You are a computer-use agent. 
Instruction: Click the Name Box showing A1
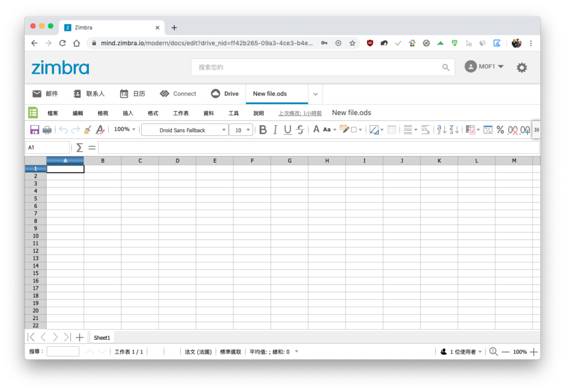point(47,148)
